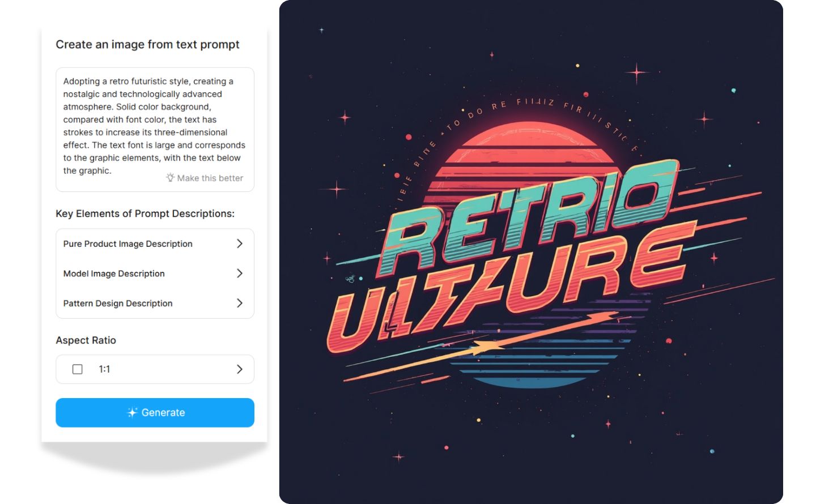This screenshot has height=504, width=816.
Task: Click the chevron in the 1:1 aspect ratio row
Action: coord(239,369)
